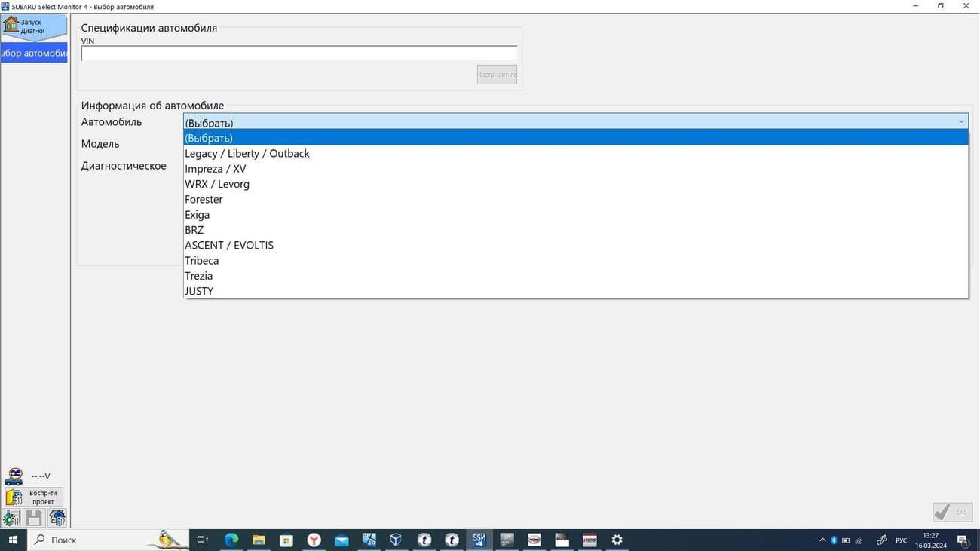Select ASCENT / EVOLTIS option
The image size is (980, 551).
pos(576,245)
